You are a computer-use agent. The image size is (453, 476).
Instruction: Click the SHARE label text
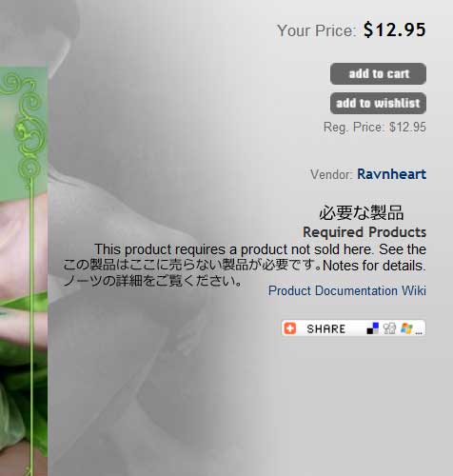tap(325, 328)
